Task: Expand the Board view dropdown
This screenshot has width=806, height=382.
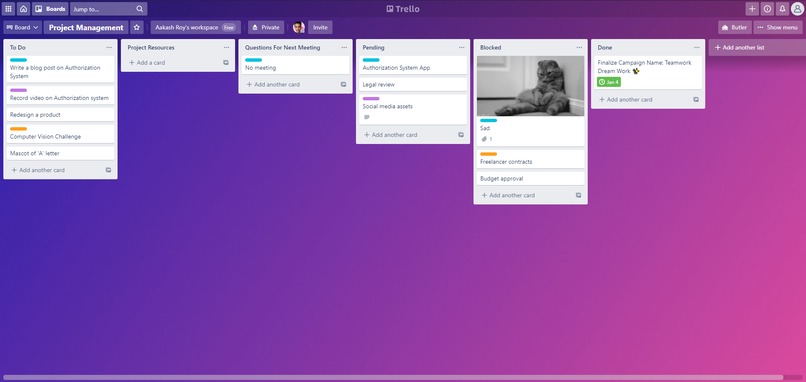Action: (x=23, y=27)
